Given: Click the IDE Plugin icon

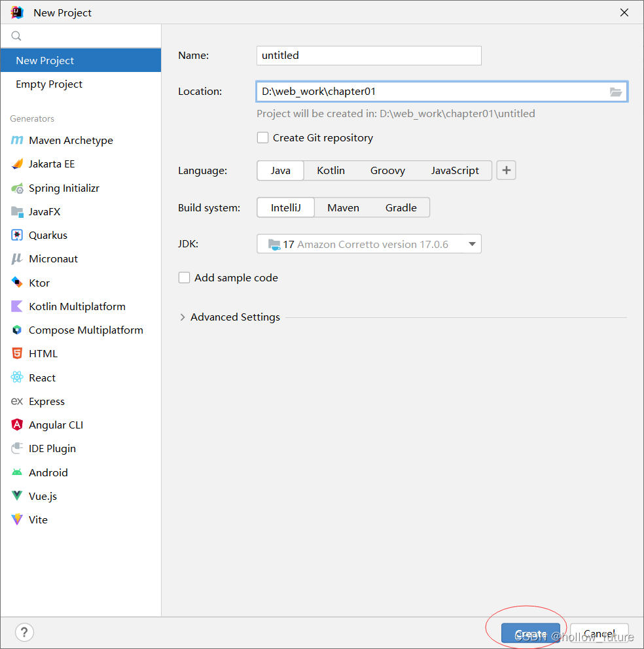Looking at the screenshot, I should point(17,448).
